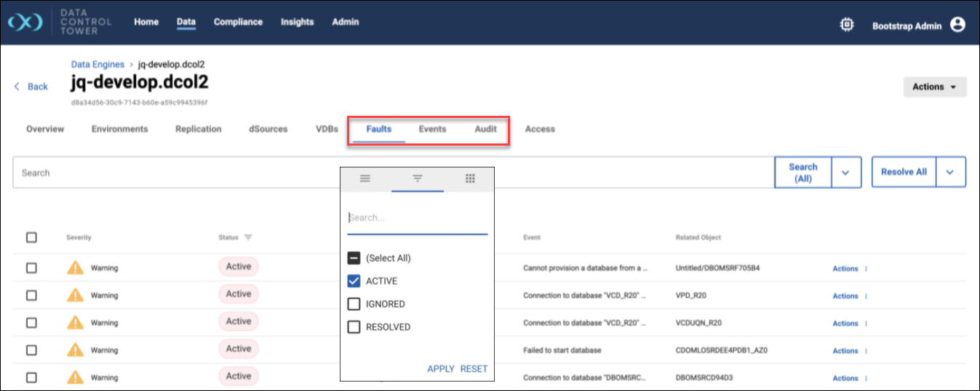The image size is (980, 391).
Task: Click the Data Engines breadcrumb link
Action: [97, 64]
